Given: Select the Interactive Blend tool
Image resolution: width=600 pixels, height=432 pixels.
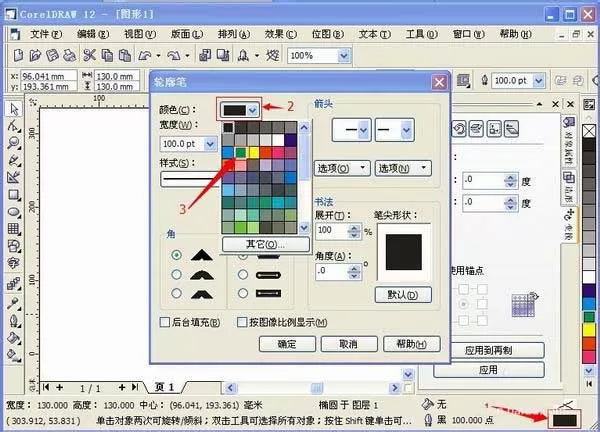Looking at the screenshot, I should pyautogui.click(x=14, y=284).
